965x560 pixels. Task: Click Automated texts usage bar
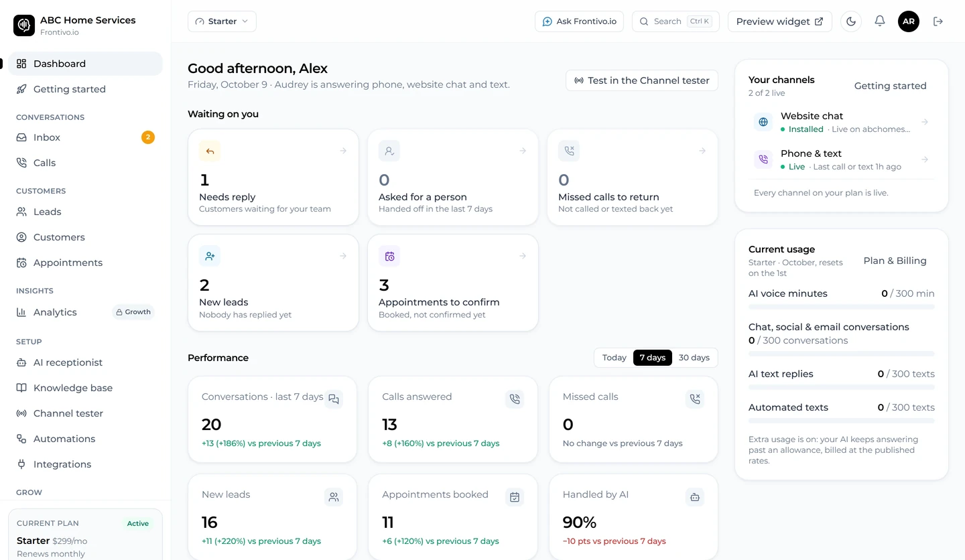(842, 421)
